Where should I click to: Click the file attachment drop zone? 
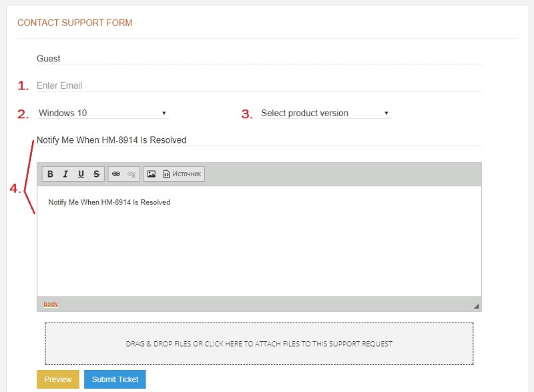click(x=259, y=344)
